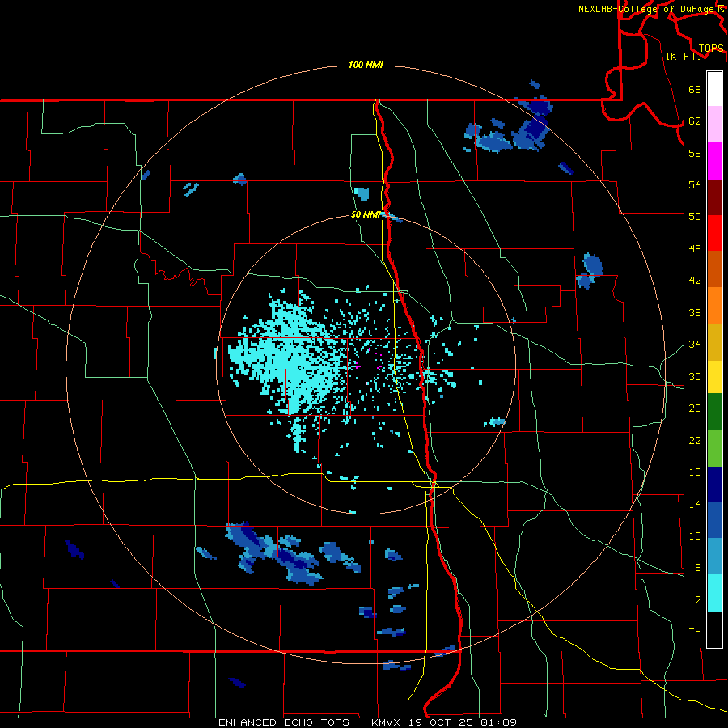Pick the bright yellow legend swatch
Viewport: 728px width, 728px height.
click(x=714, y=377)
